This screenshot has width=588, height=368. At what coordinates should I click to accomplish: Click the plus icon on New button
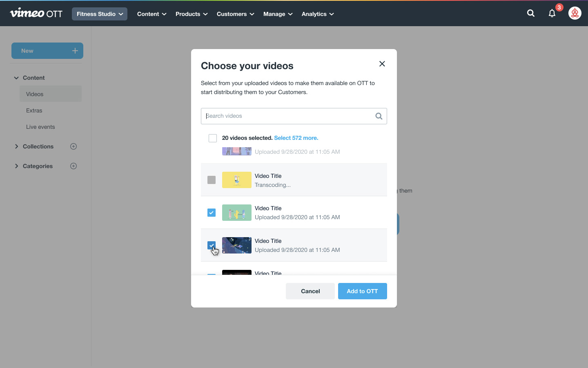pyautogui.click(x=75, y=51)
